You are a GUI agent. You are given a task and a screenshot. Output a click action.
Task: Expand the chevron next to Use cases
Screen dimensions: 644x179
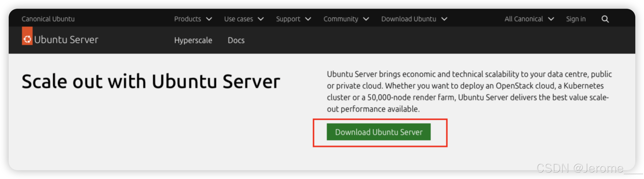tap(261, 19)
